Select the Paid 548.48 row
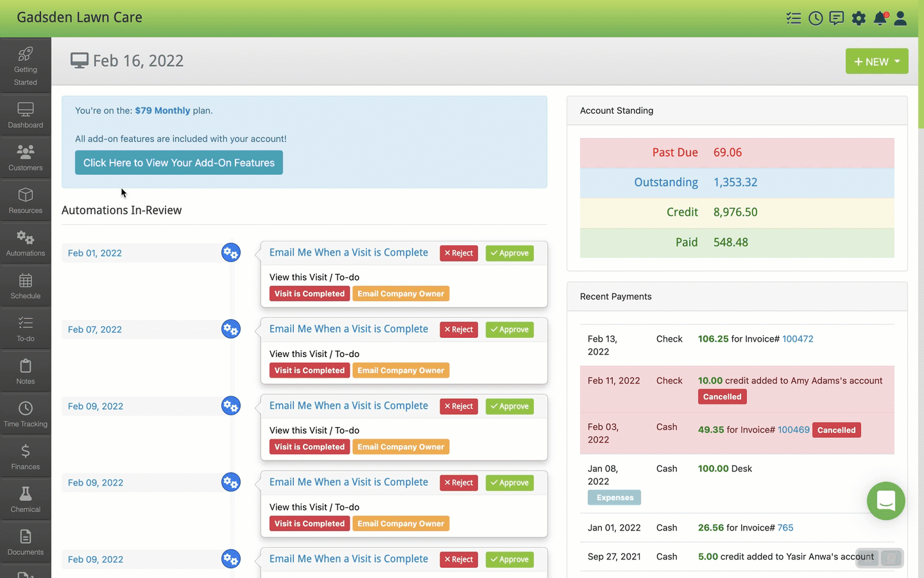924x578 pixels. click(x=737, y=243)
